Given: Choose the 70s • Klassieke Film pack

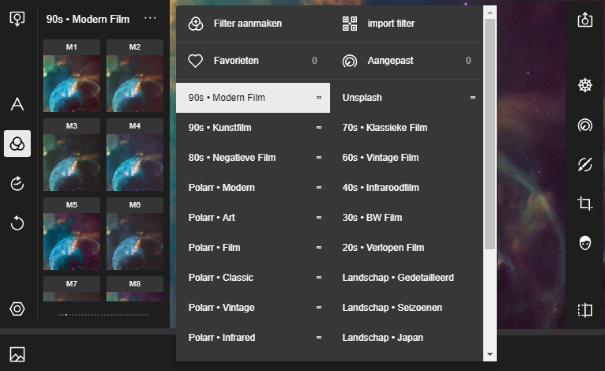Looking at the screenshot, I should (406, 128).
